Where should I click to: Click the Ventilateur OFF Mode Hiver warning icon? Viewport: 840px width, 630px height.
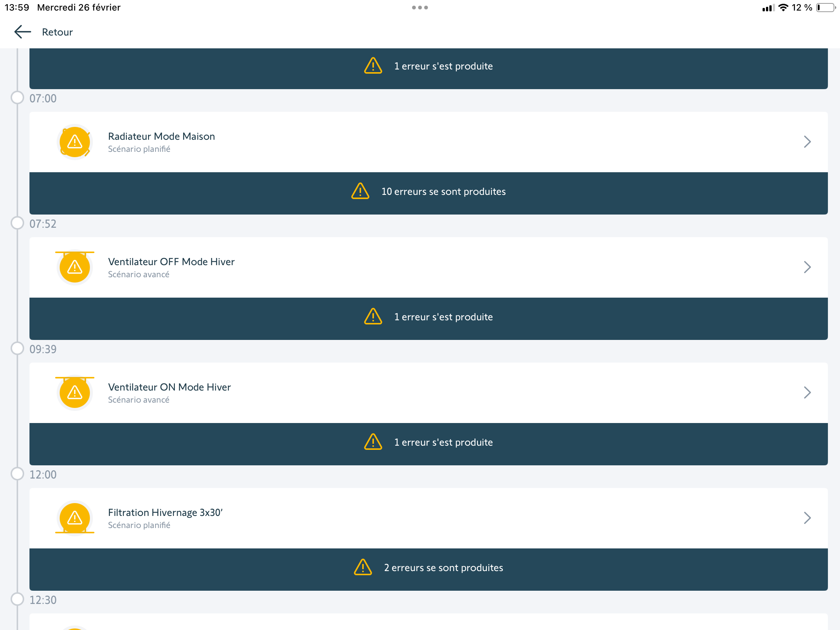pos(75,267)
